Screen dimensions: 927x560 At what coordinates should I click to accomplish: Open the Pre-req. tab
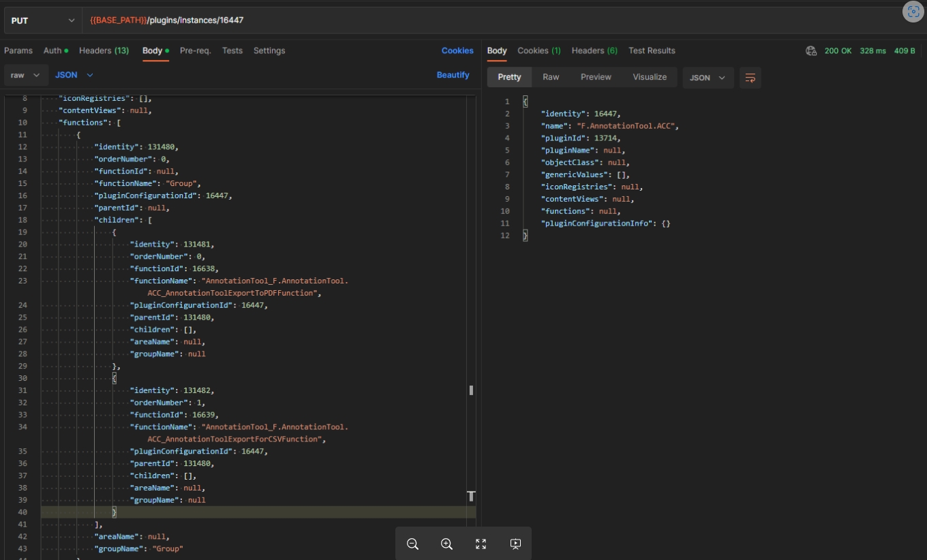[x=196, y=50]
